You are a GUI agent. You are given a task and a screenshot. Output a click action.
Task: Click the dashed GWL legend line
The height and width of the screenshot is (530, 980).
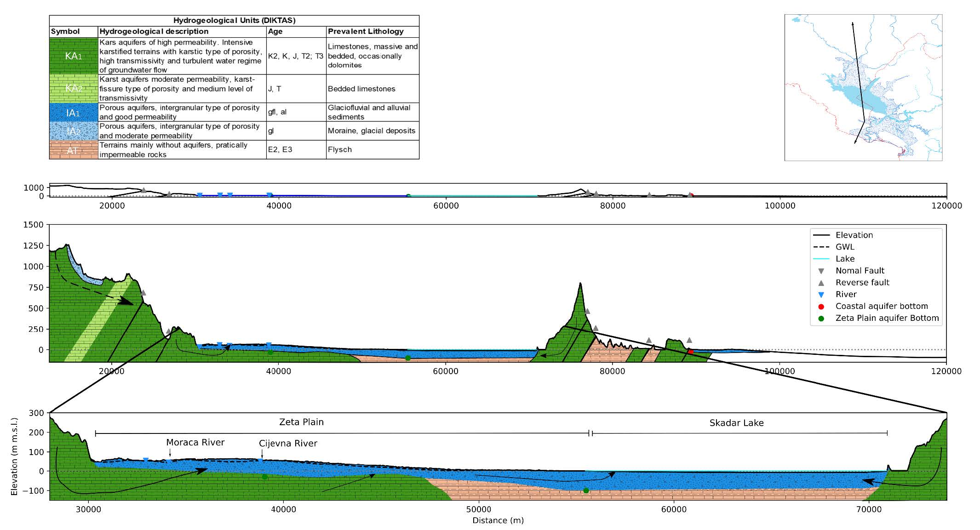821,247
